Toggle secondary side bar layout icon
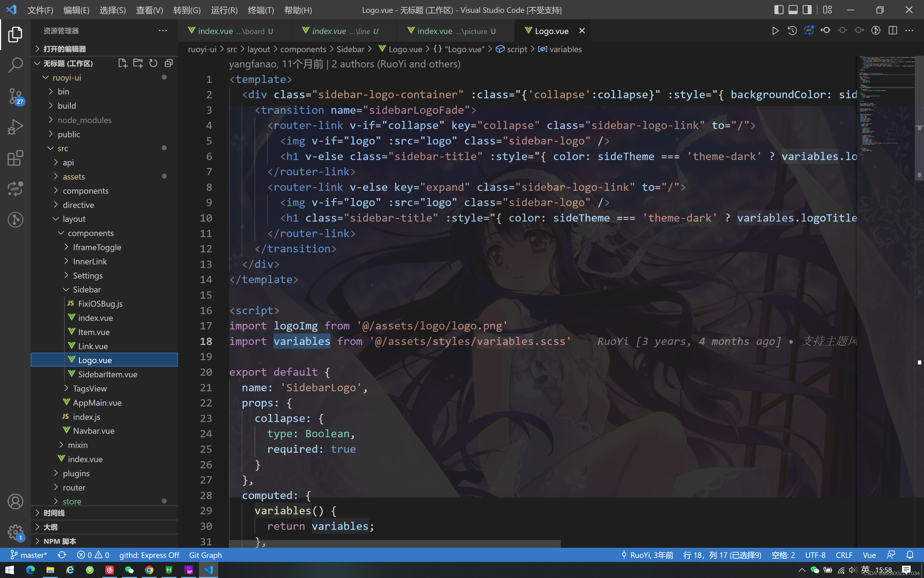The image size is (924, 578). click(x=807, y=10)
